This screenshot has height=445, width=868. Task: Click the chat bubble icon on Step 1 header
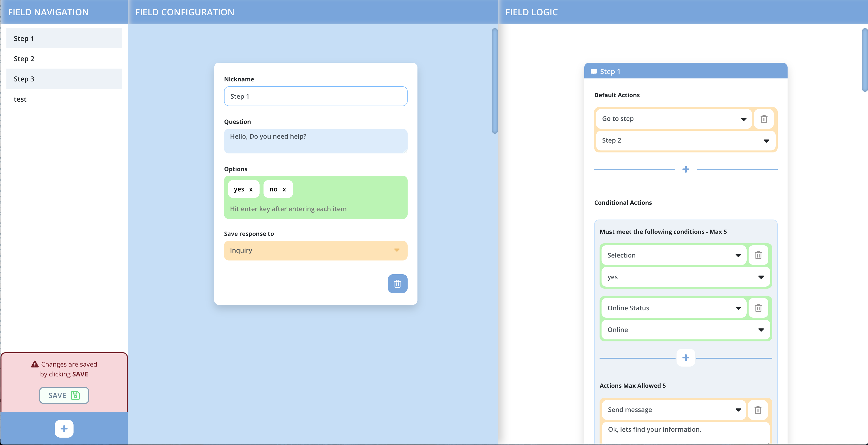pos(593,72)
